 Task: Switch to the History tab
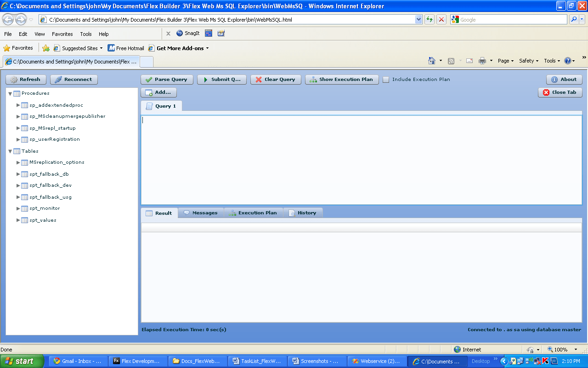(303, 213)
